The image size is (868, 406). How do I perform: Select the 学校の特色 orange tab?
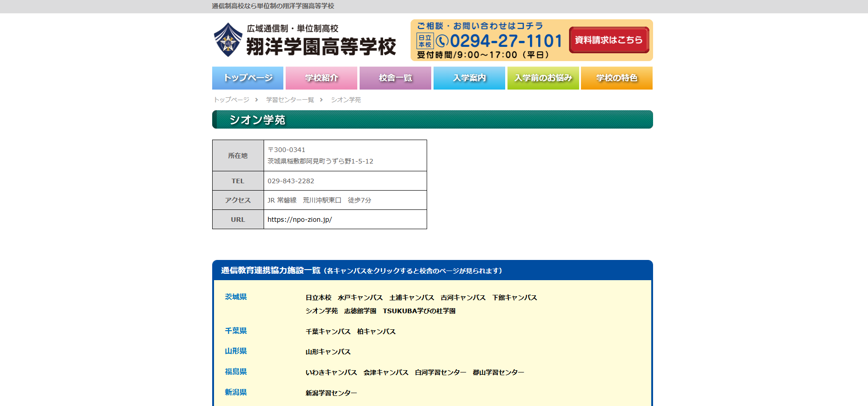(616, 78)
